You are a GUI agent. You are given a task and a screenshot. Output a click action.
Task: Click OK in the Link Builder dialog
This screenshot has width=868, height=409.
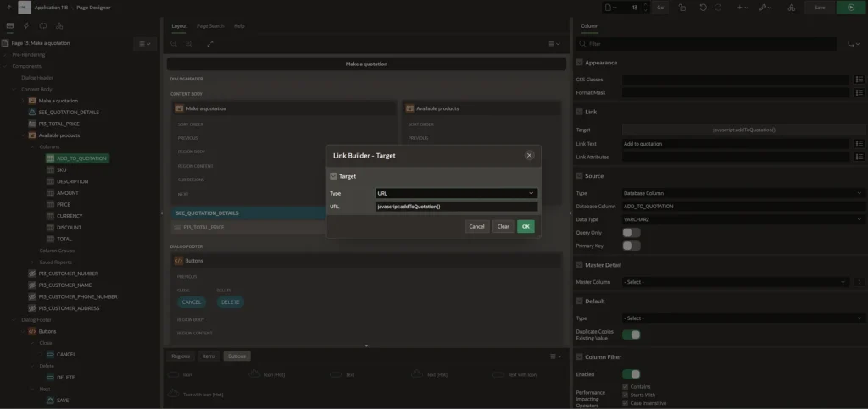click(x=526, y=226)
